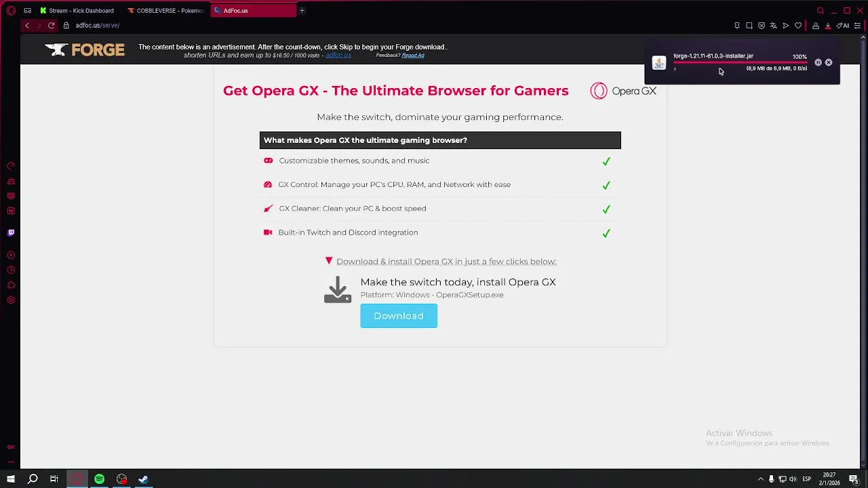
Task: Click the Opera GX logo
Action: click(x=623, y=91)
